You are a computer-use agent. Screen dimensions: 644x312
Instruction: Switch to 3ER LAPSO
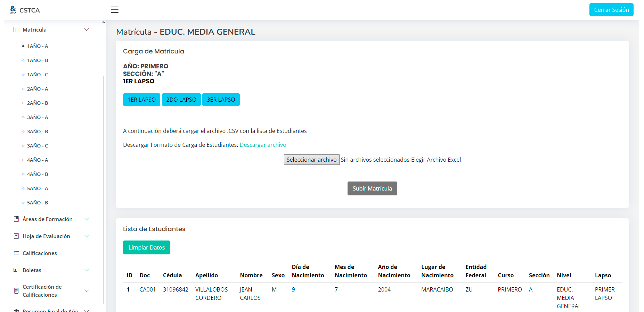[x=221, y=100]
